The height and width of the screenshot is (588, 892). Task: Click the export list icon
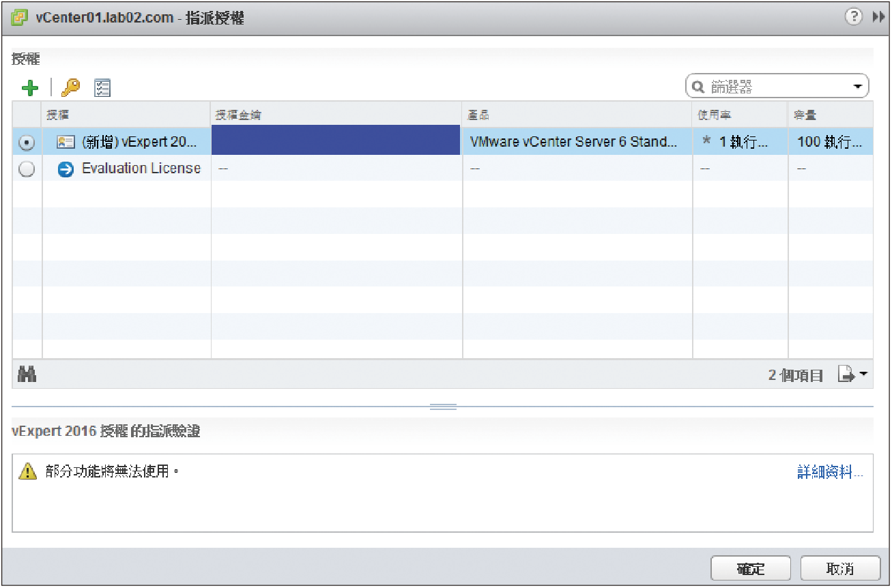click(x=846, y=374)
